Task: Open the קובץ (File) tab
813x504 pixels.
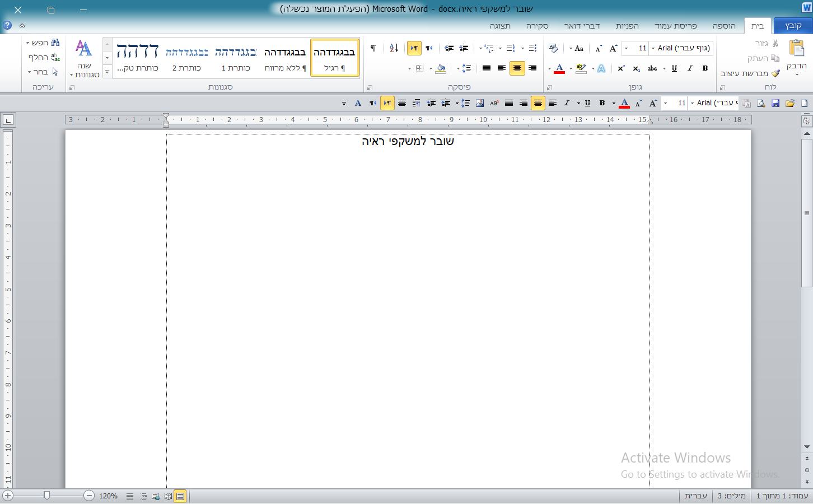Action: click(793, 26)
